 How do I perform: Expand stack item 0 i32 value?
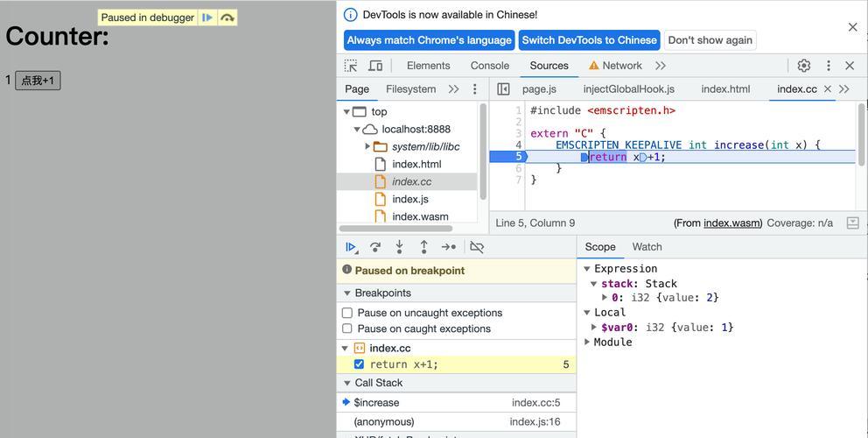[605, 298]
